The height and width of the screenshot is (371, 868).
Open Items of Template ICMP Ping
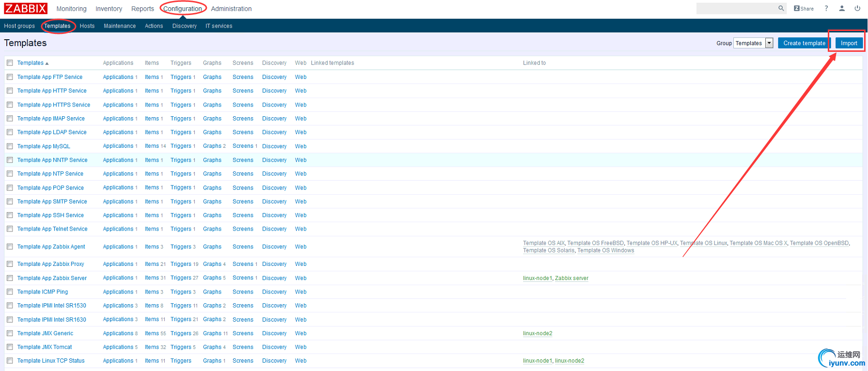pyautogui.click(x=152, y=292)
